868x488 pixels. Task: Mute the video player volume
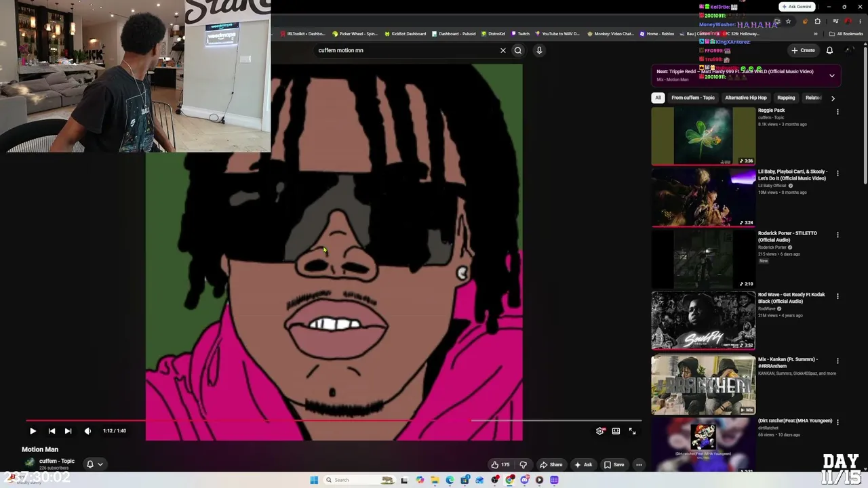click(87, 431)
